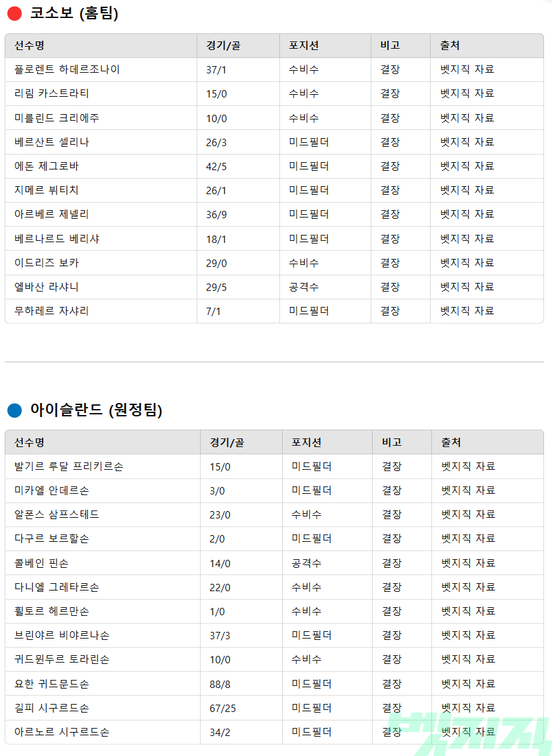The height and width of the screenshot is (756, 552).
Task: Click the 선수명 column header in Kosovo table
Action: point(29,45)
